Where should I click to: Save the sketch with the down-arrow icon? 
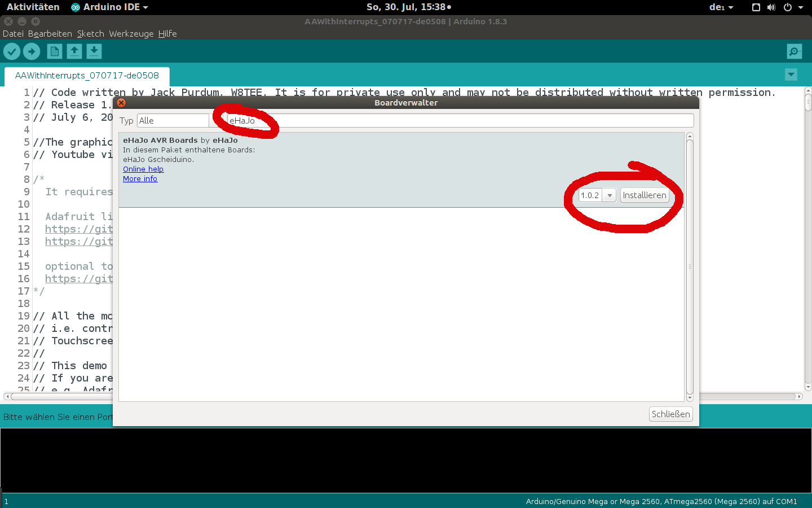[94, 51]
